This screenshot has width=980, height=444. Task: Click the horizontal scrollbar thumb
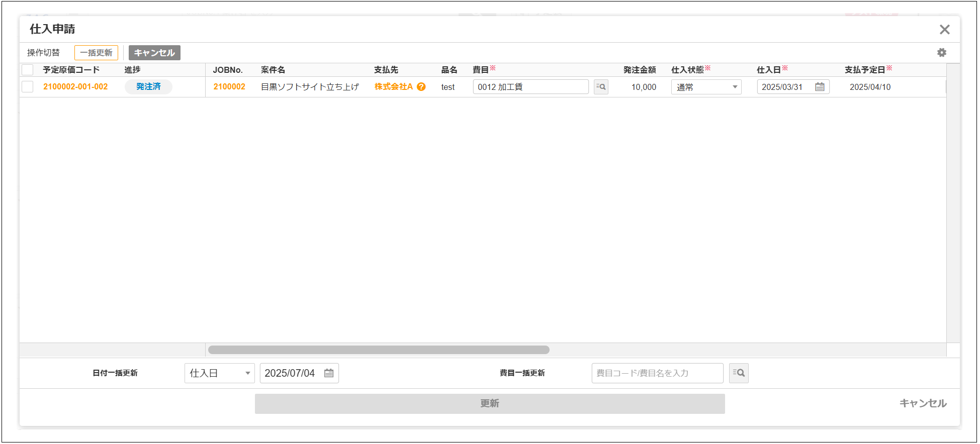379,350
